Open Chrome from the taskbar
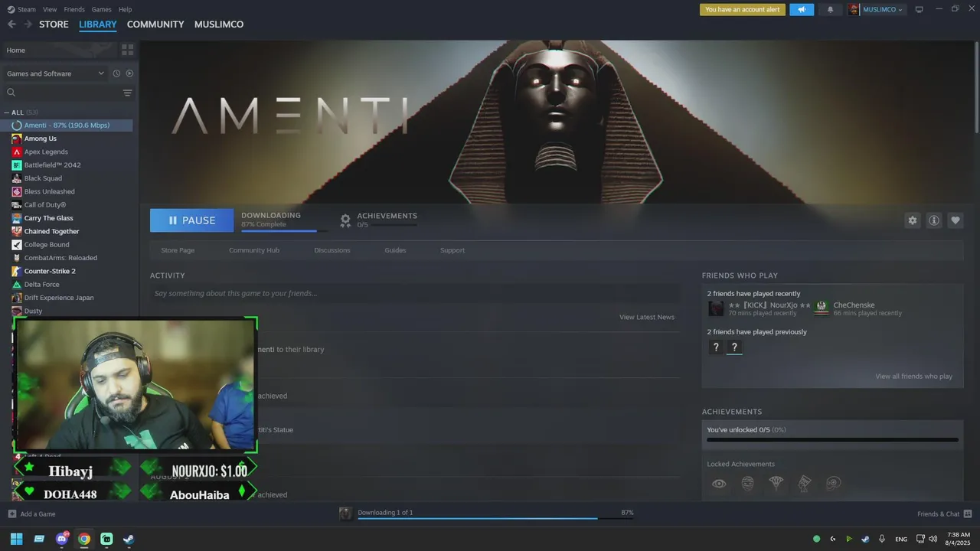Screen dimensions: 980x551 (84, 539)
